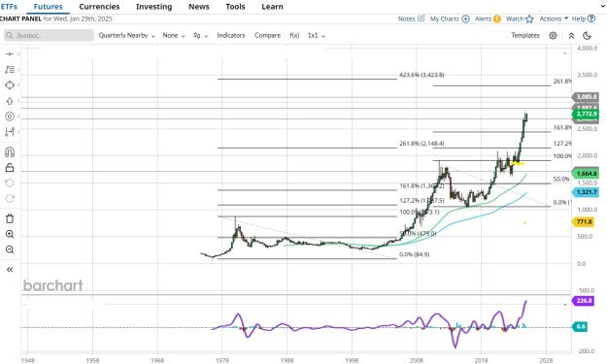Click the My Charts link
This screenshot has height=364, width=607.
tap(445, 18)
